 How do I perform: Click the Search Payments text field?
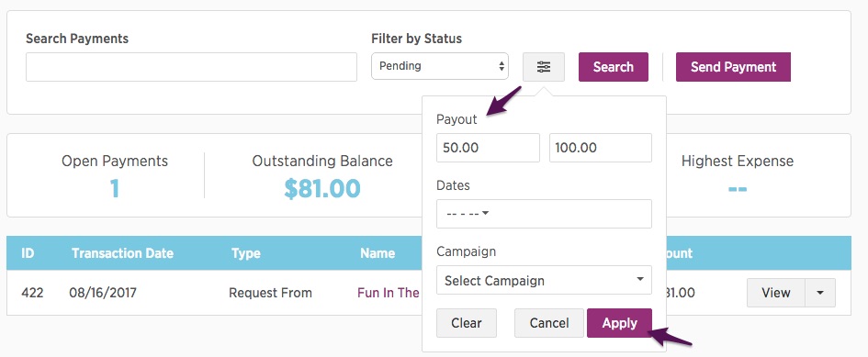192,67
